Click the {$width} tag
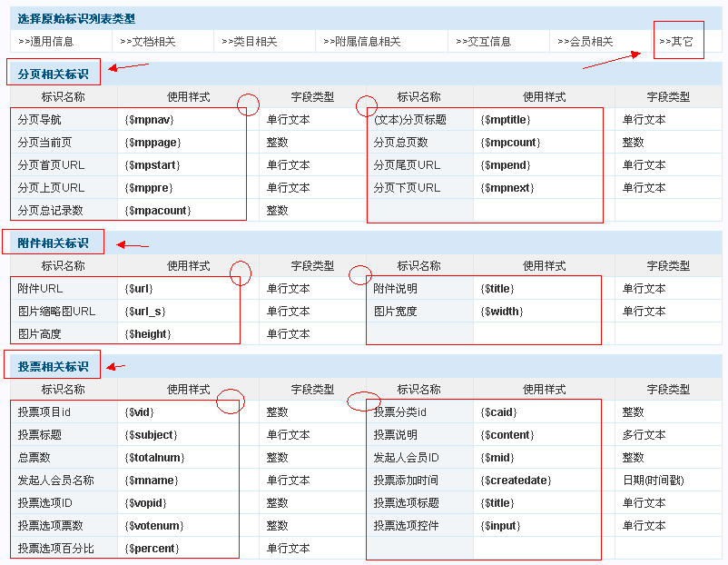Image resolution: width=728 pixels, height=565 pixels. tap(502, 312)
